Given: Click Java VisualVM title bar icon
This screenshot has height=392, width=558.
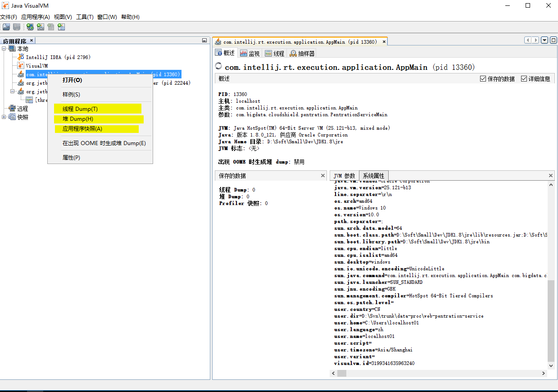Looking at the screenshot, I should click(x=5, y=5).
